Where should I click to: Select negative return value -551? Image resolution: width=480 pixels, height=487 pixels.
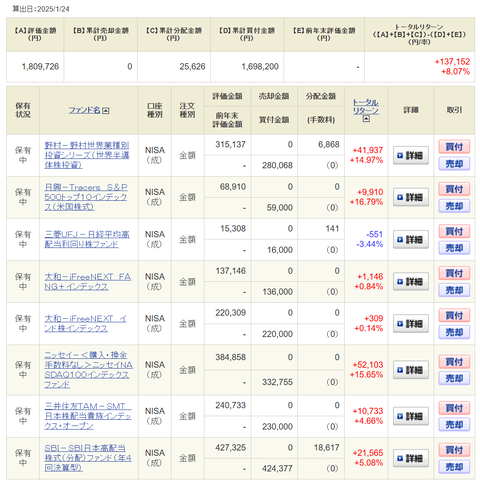375,234
